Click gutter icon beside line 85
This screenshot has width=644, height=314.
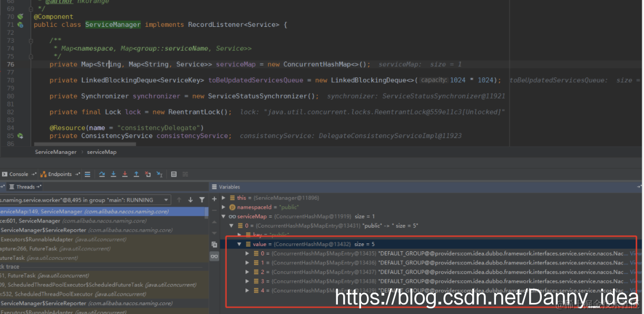tap(20, 136)
